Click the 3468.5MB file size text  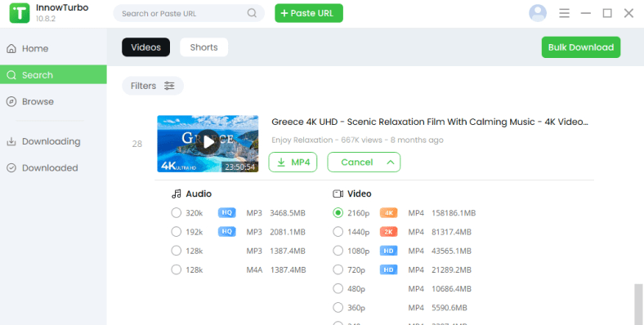pos(288,213)
